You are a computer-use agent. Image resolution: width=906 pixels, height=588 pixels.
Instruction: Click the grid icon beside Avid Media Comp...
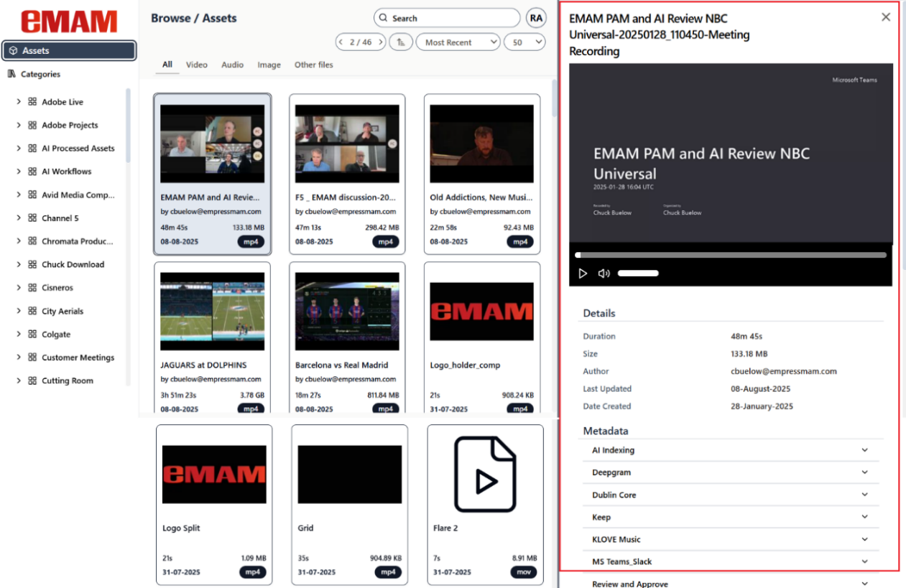click(x=32, y=195)
